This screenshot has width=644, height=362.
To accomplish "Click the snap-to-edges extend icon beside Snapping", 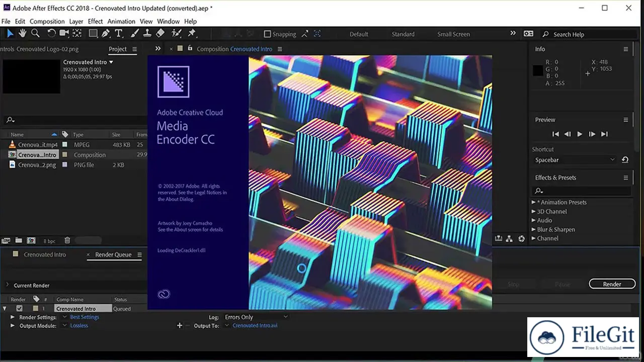I will [305, 34].
